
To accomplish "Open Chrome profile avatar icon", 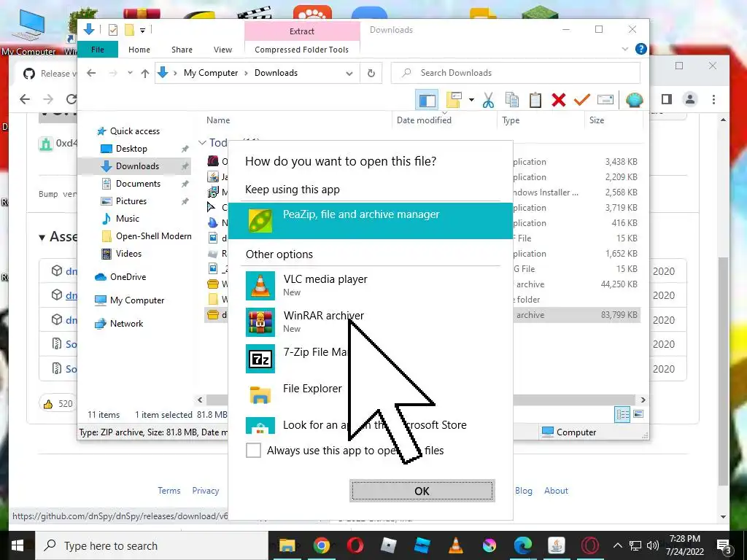I will [x=690, y=99].
